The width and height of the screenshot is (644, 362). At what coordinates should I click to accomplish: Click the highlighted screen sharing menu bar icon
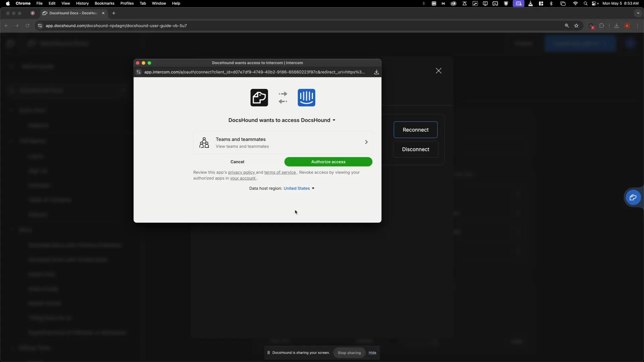click(519, 3)
